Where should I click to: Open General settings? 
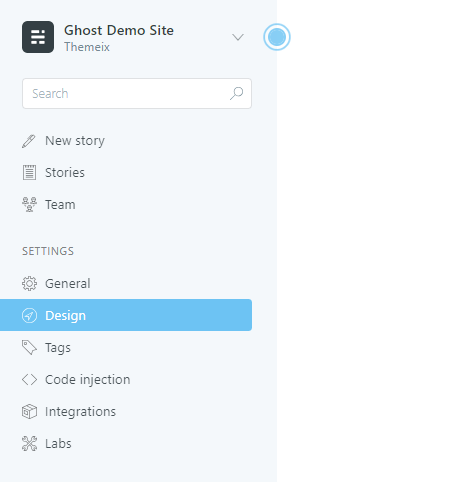click(x=68, y=284)
